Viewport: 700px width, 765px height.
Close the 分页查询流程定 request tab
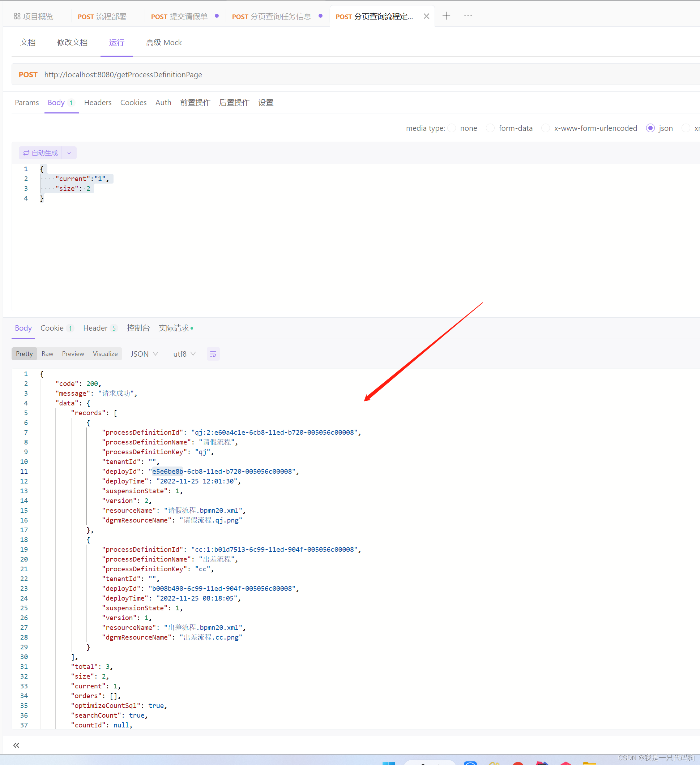(426, 16)
